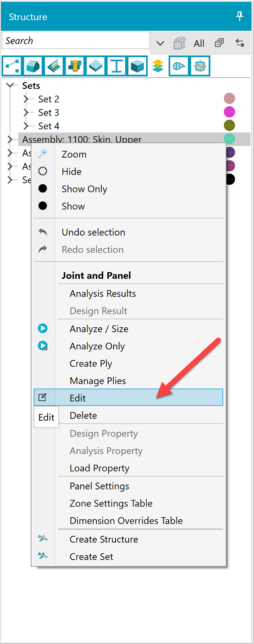Toggle the airfoil section filter icon
The image size is (254, 644).
179,66
